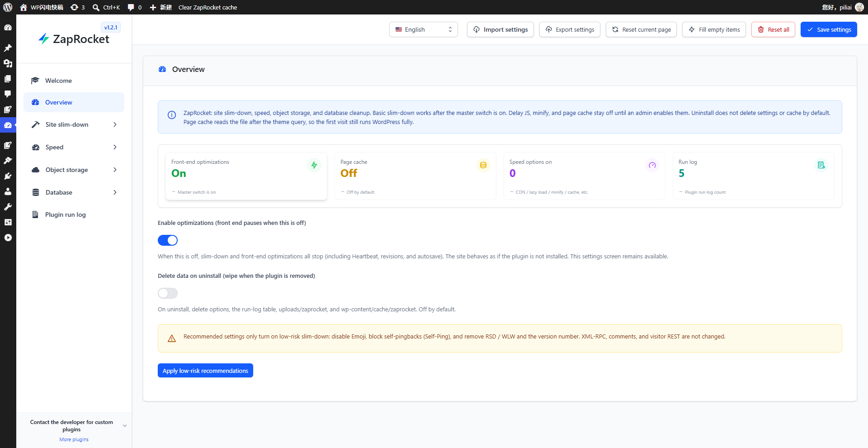This screenshot has height=448, width=868.
Task: Open the updates icon showing 3
Action: click(77, 7)
